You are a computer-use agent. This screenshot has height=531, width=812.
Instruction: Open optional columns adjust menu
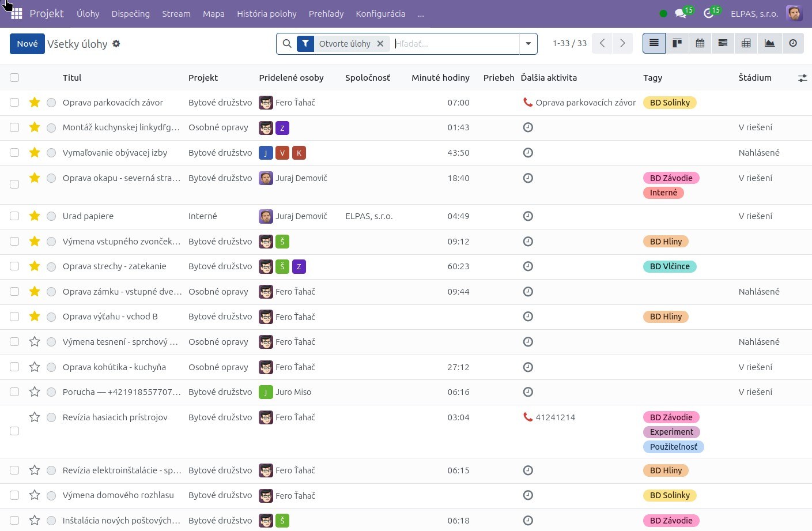(802, 78)
